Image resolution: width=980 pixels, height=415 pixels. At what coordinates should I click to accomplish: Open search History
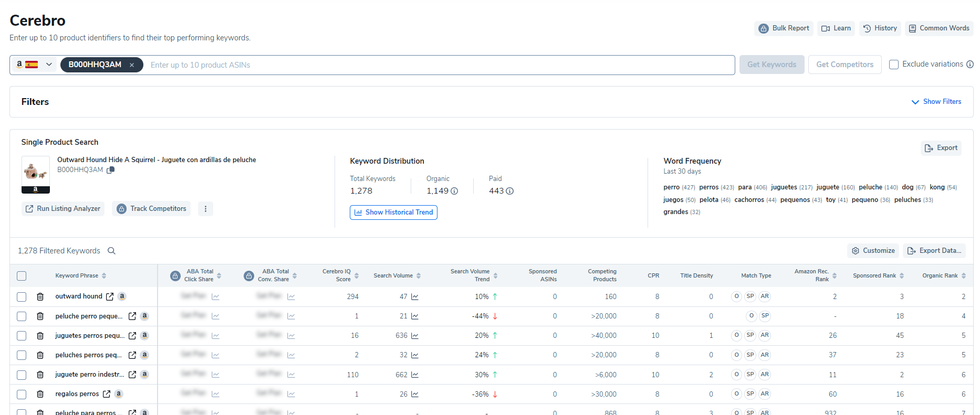(x=880, y=28)
